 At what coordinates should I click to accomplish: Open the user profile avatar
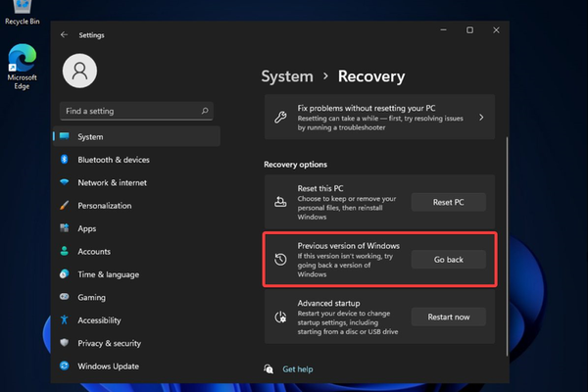pos(80,72)
